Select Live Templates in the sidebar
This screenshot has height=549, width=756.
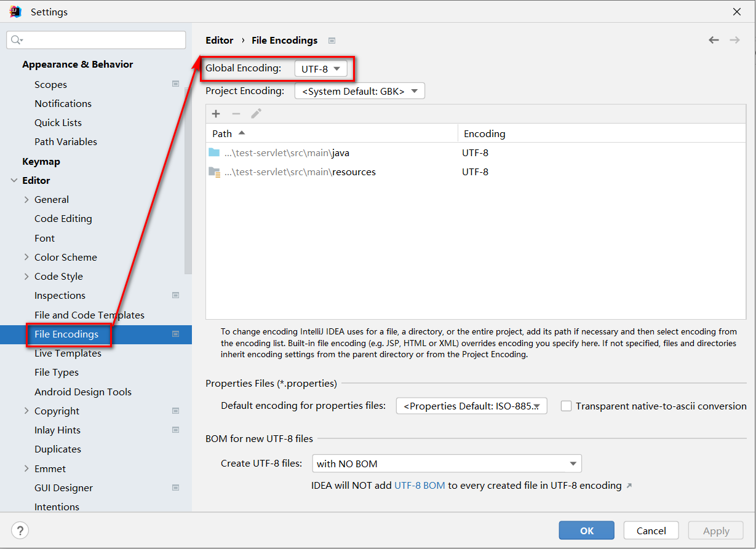[x=68, y=353]
